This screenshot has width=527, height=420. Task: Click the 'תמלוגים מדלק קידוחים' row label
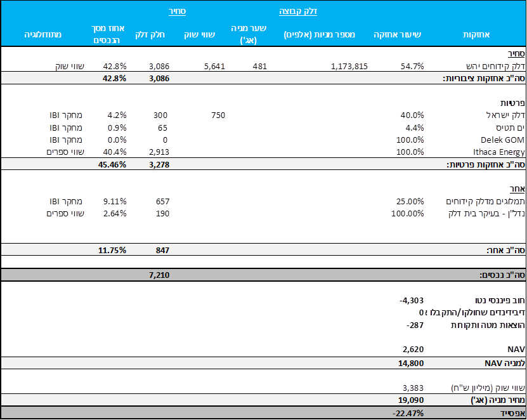[x=485, y=201]
